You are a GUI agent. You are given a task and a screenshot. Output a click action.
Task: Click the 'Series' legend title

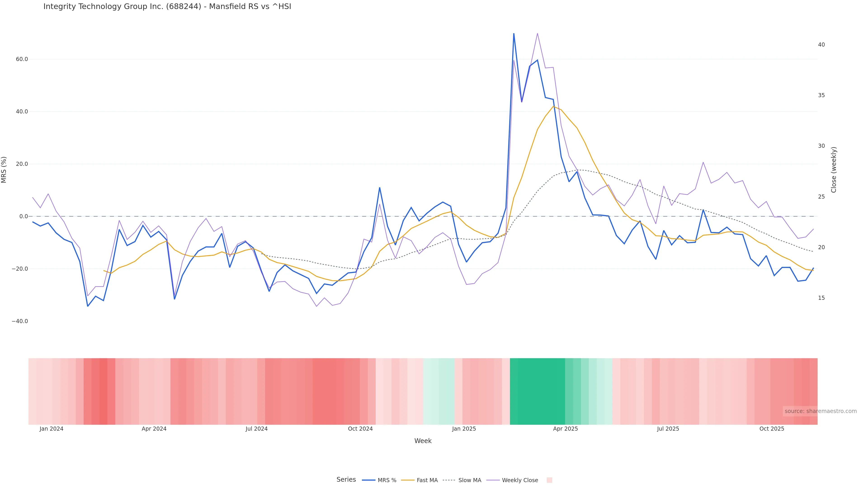tap(346, 480)
